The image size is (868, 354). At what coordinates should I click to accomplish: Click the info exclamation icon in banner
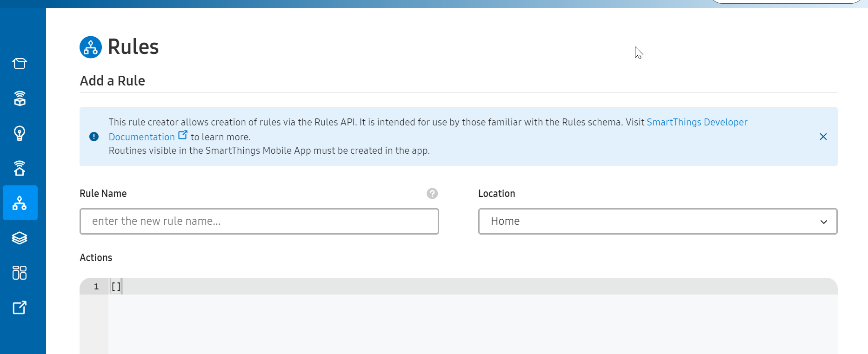(x=94, y=137)
